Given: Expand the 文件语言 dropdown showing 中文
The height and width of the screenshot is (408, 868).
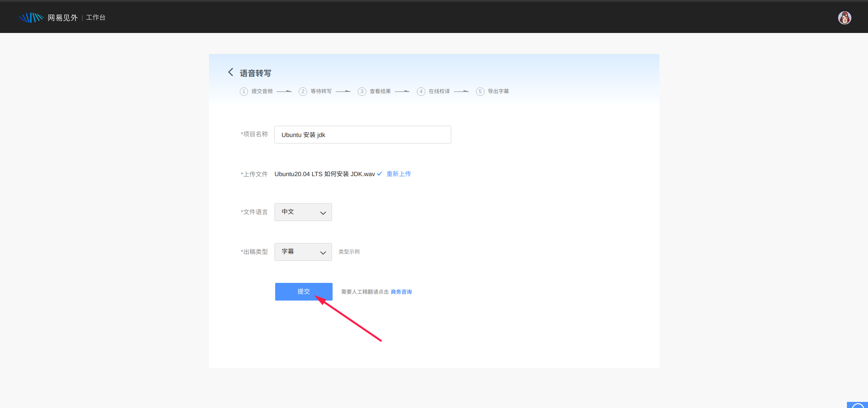Looking at the screenshot, I should (303, 212).
